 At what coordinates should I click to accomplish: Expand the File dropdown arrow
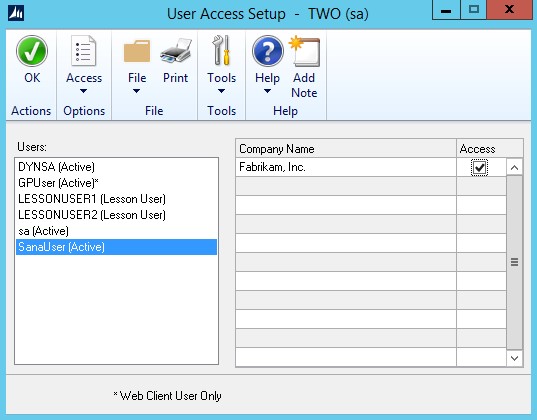136,91
